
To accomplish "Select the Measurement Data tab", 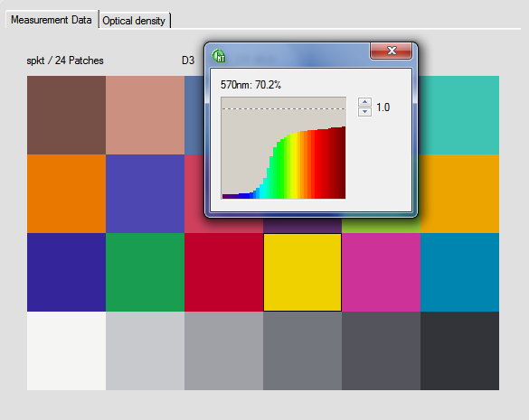I will [x=52, y=20].
